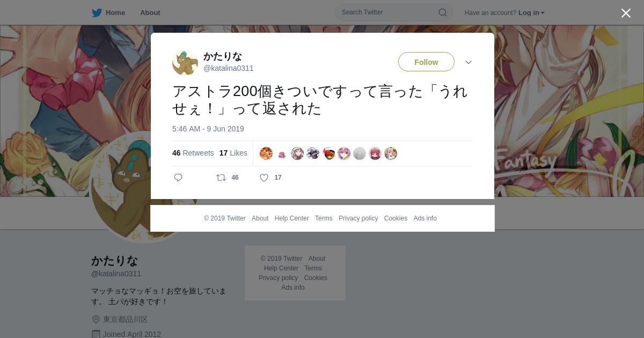Open the tweet timestamp link

click(208, 129)
